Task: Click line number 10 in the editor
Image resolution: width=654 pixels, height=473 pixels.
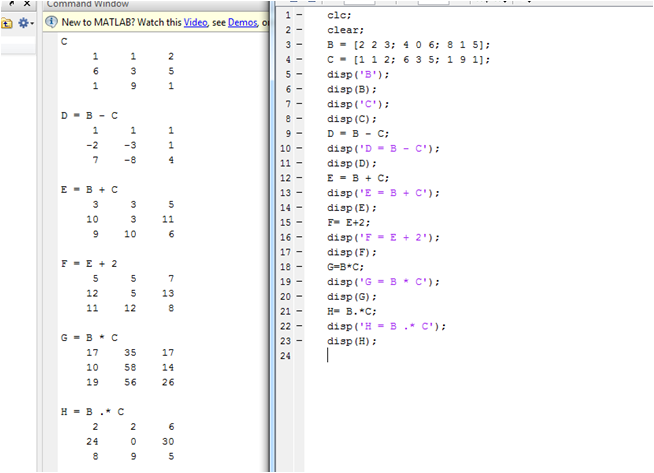Action: [x=285, y=148]
